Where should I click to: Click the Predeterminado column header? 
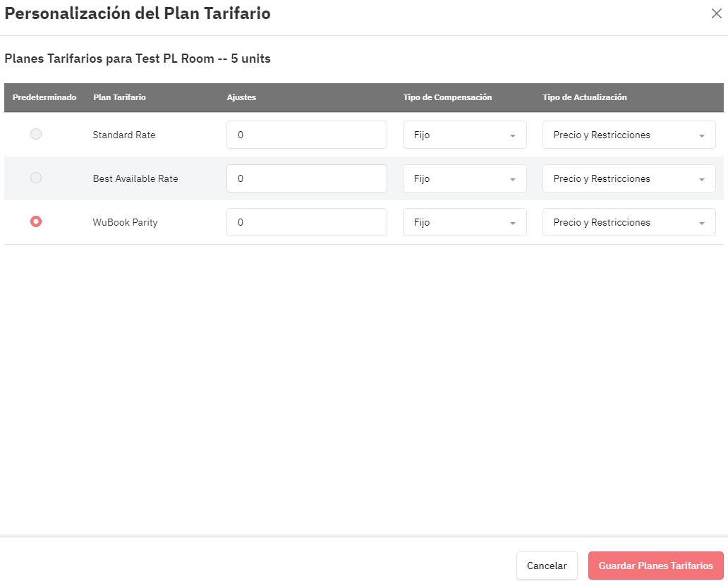click(44, 97)
